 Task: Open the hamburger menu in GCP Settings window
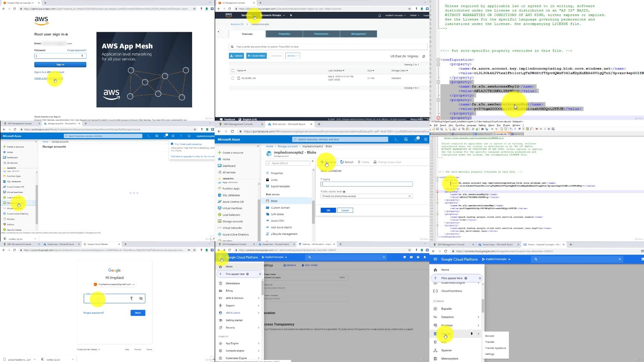tap(220, 257)
